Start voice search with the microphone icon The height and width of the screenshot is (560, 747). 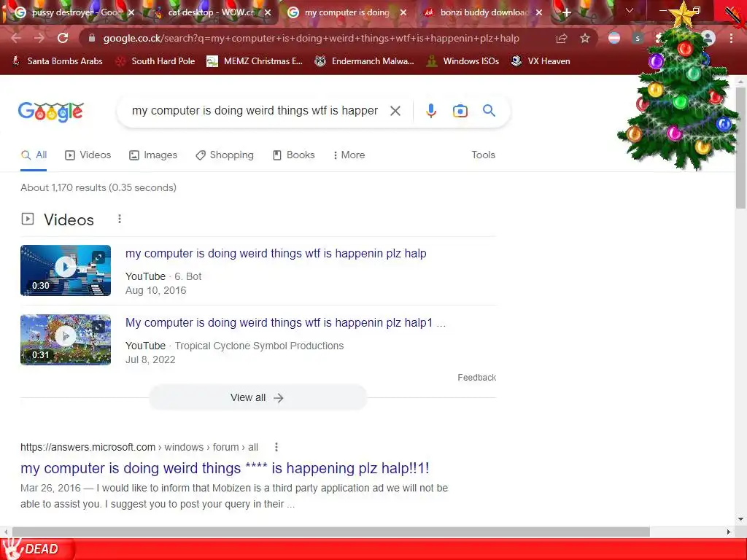click(x=430, y=111)
